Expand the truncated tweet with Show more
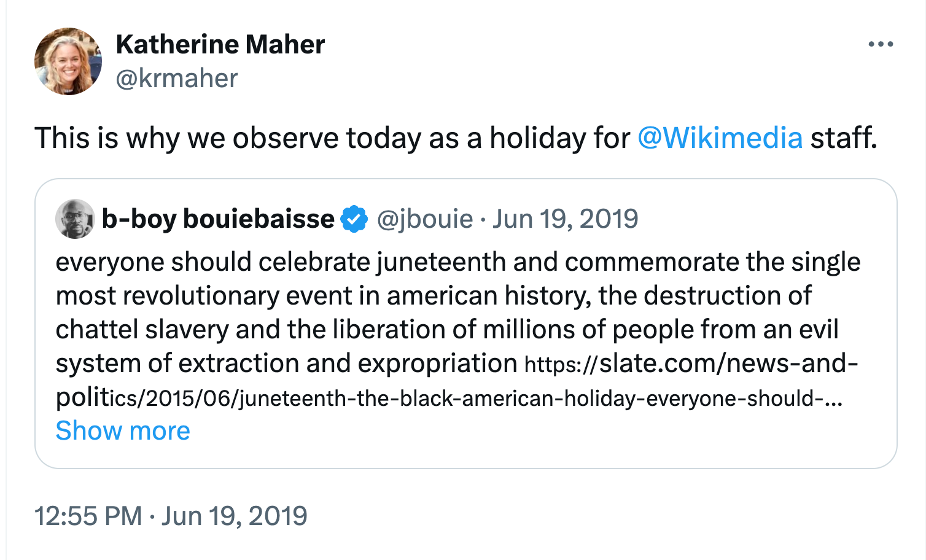The width and height of the screenshot is (926, 560). coord(122,430)
